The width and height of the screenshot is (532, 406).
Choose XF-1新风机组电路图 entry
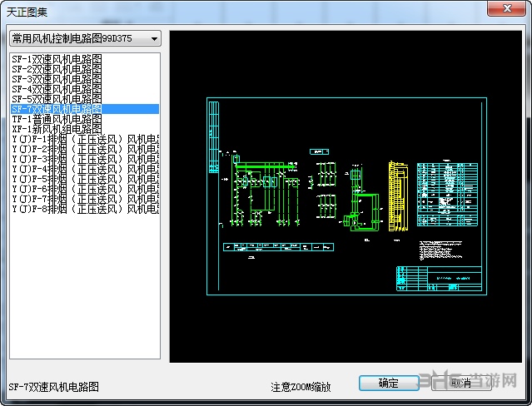[57, 129]
